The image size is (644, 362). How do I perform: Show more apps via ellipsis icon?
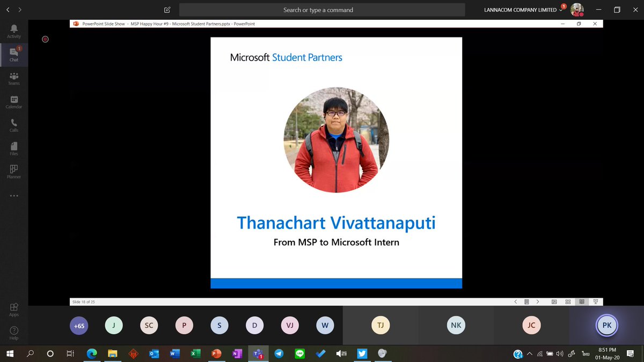point(14,196)
